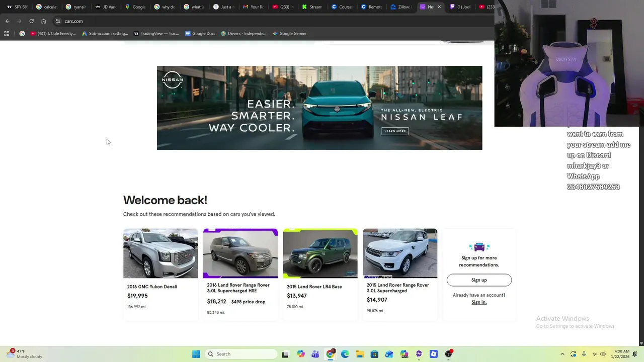This screenshot has height=362, width=644.
Task: Open 2015 Land Rover LR4 Base title
Action: click(314, 287)
